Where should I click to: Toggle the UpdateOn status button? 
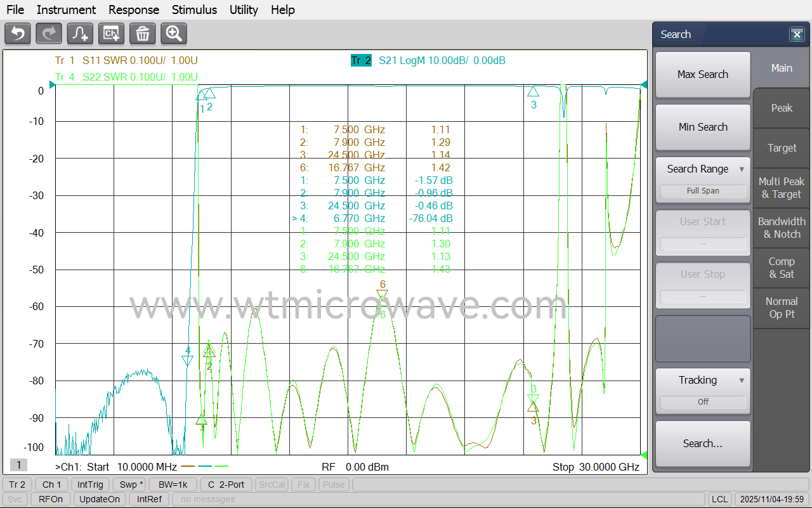[100, 499]
